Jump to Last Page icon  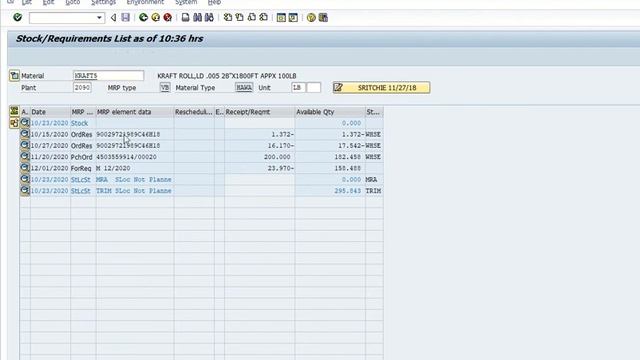pyautogui.click(x=264, y=18)
